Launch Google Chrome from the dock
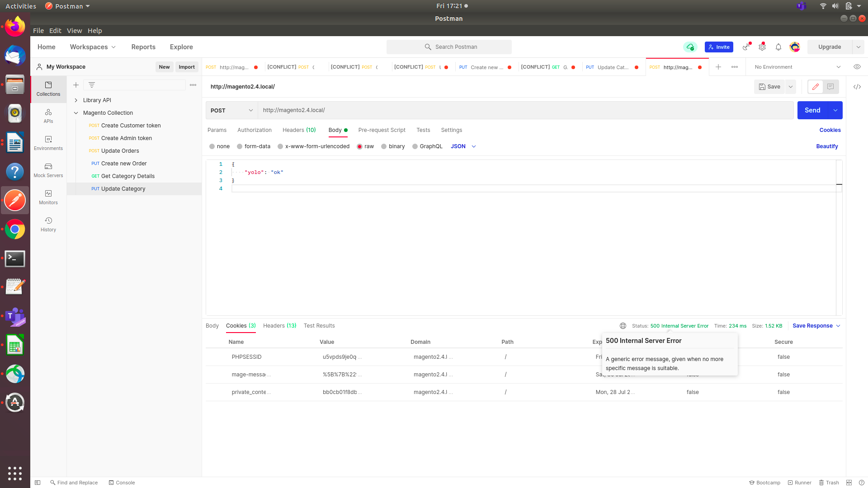The width and height of the screenshot is (868, 488). tap(15, 230)
